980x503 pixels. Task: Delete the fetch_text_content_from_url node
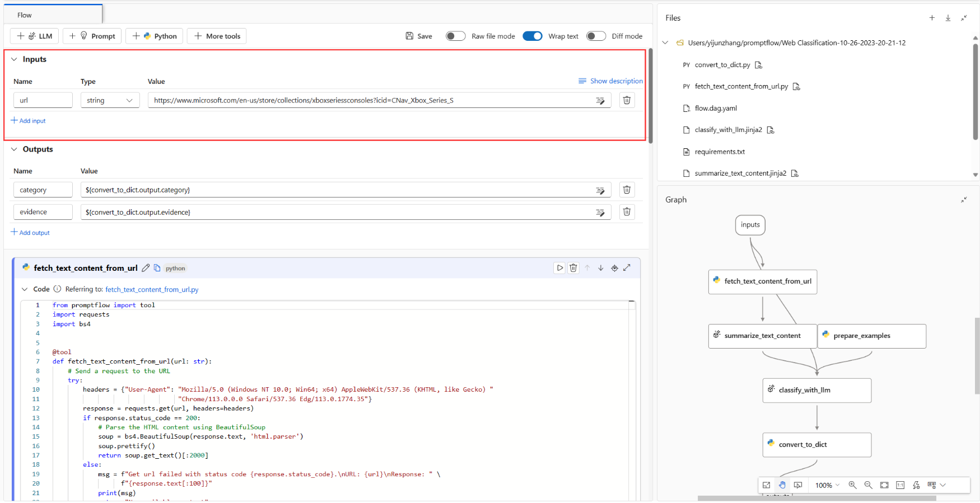point(573,268)
